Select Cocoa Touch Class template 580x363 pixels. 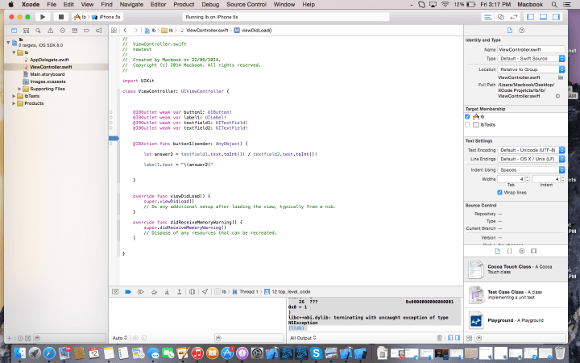click(x=516, y=269)
